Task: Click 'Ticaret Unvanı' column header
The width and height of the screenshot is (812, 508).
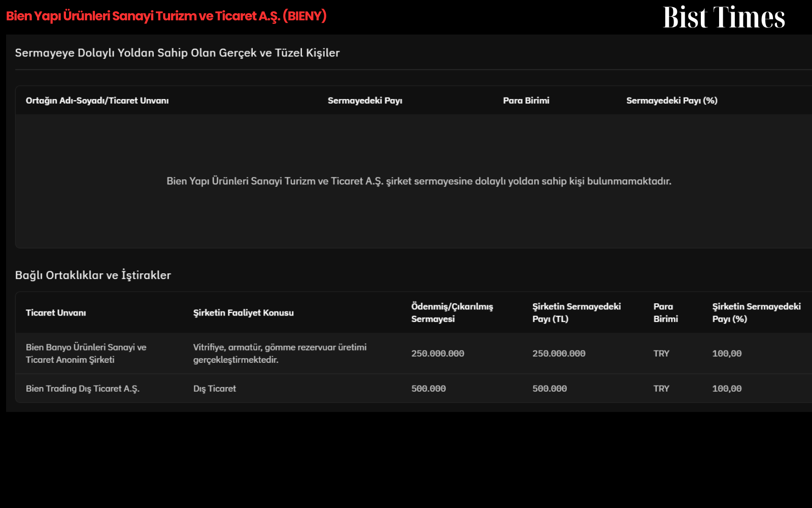Action: (x=56, y=313)
